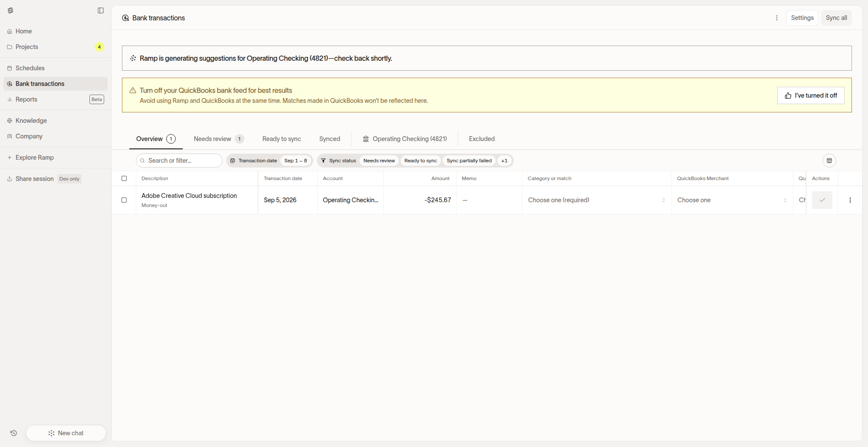Open row actions menu for Adobe transaction
868x447 pixels.
coord(850,200)
